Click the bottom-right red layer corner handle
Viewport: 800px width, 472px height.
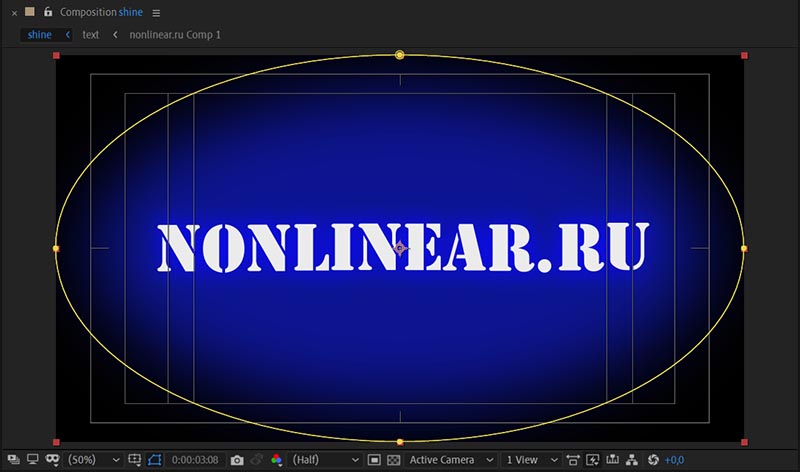[x=744, y=442]
